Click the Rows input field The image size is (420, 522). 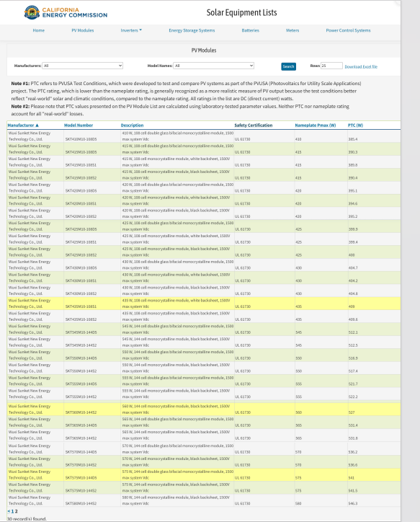[x=331, y=66]
